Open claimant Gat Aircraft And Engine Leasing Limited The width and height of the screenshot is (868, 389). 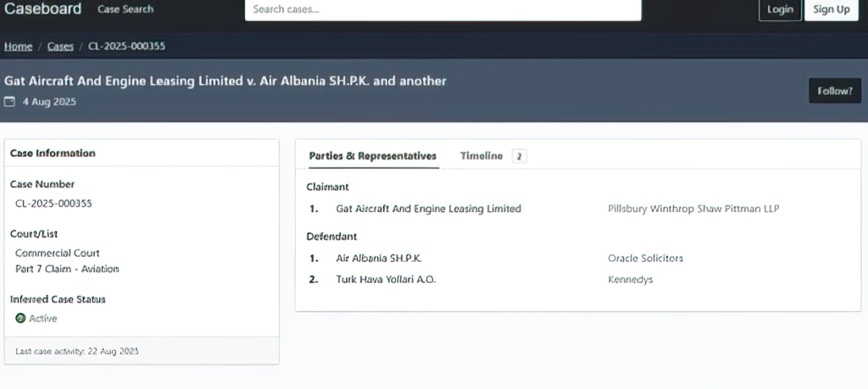(428, 208)
